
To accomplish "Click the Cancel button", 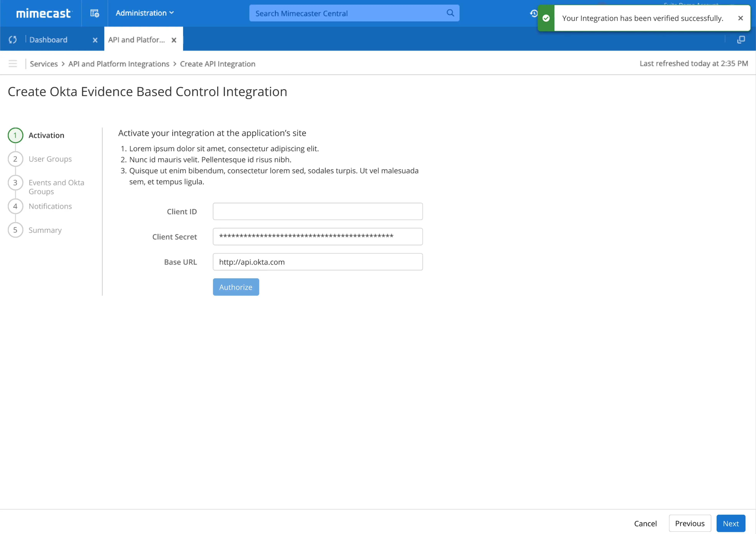I will [x=645, y=523].
